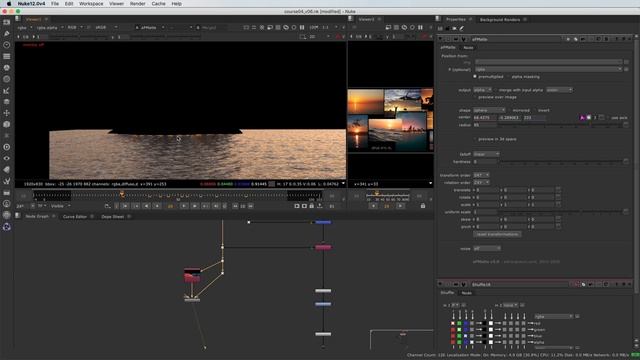
Task: Open the Transform nodes toolbar icon
Action: 7,113
